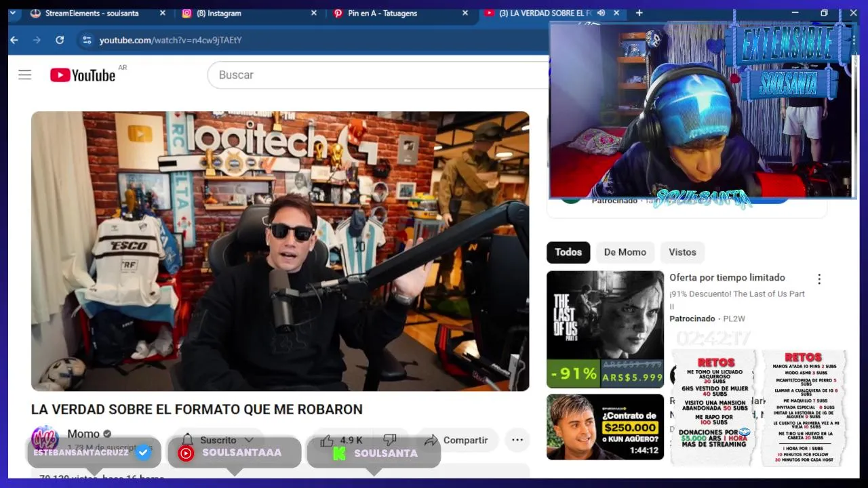Screen dimensions: 868x488
Task: Dislike the video
Action: 390,440
